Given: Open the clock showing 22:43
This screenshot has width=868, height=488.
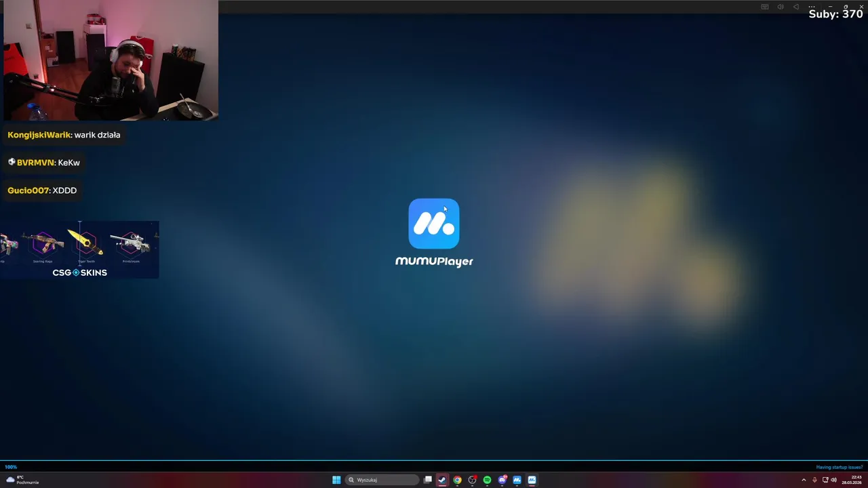Looking at the screenshot, I should point(852,480).
